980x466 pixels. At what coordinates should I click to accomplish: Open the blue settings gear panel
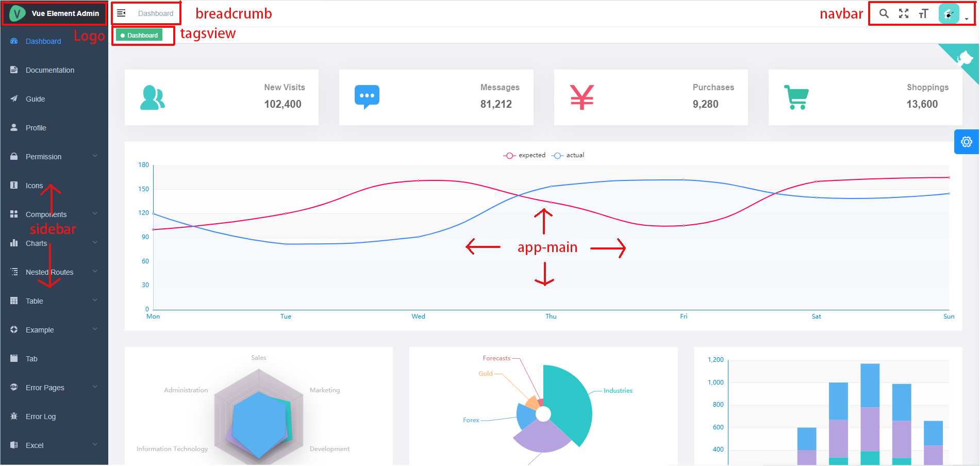(967, 142)
